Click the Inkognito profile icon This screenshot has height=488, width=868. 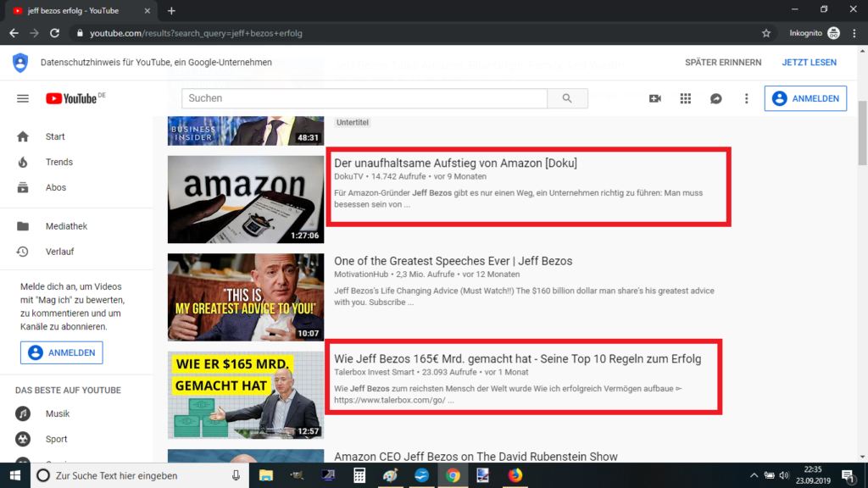(834, 33)
